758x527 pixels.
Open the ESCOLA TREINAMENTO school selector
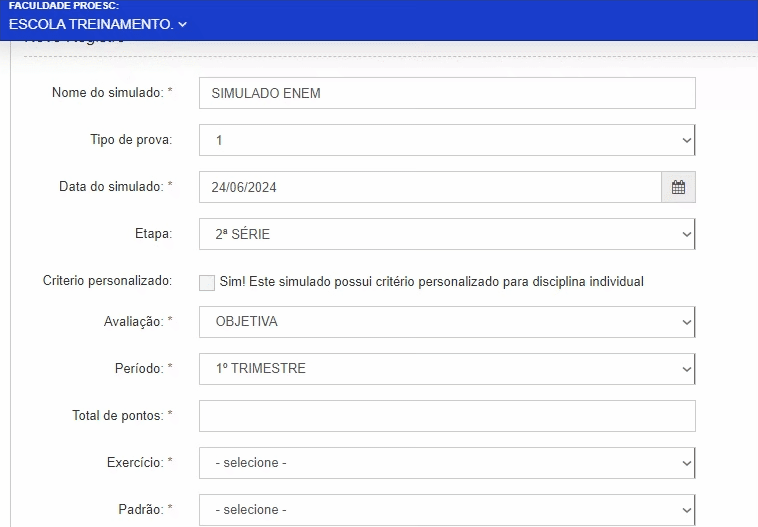(x=98, y=24)
